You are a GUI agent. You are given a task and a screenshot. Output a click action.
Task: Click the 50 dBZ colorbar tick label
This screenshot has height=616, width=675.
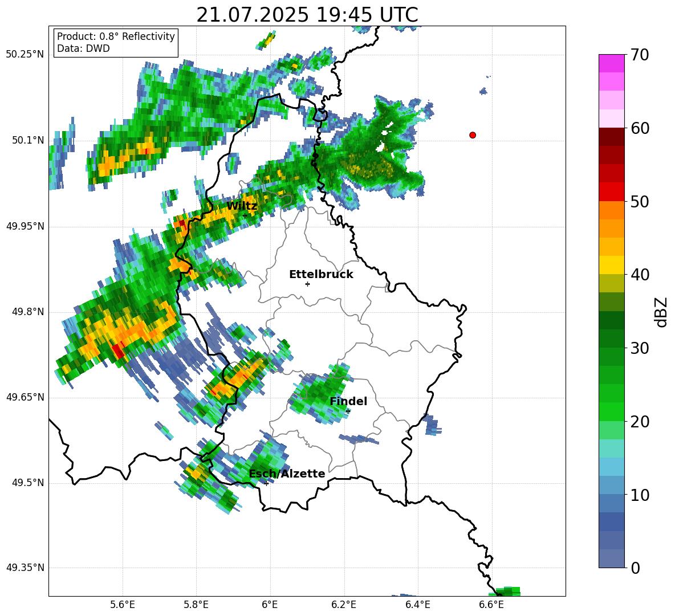point(640,201)
